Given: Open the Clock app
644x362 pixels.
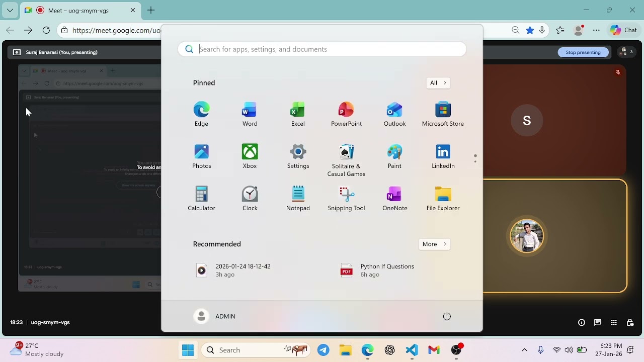Looking at the screenshot, I should click(250, 199).
